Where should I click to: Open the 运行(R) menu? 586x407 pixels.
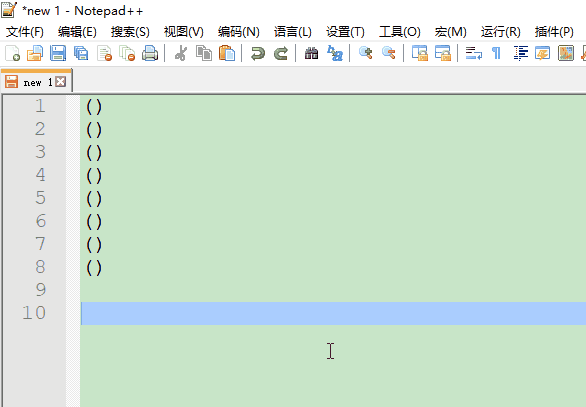(500, 32)
